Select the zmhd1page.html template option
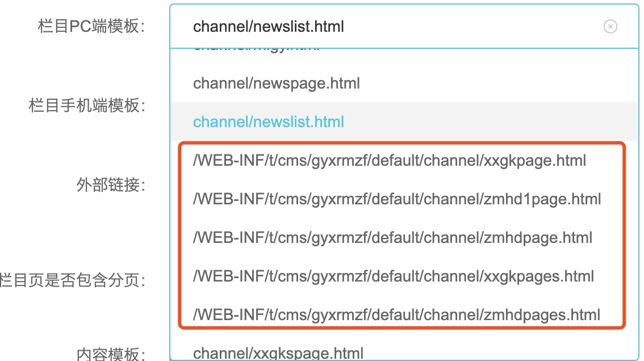This screenshot has height=361, width=644. pos(397,199)
